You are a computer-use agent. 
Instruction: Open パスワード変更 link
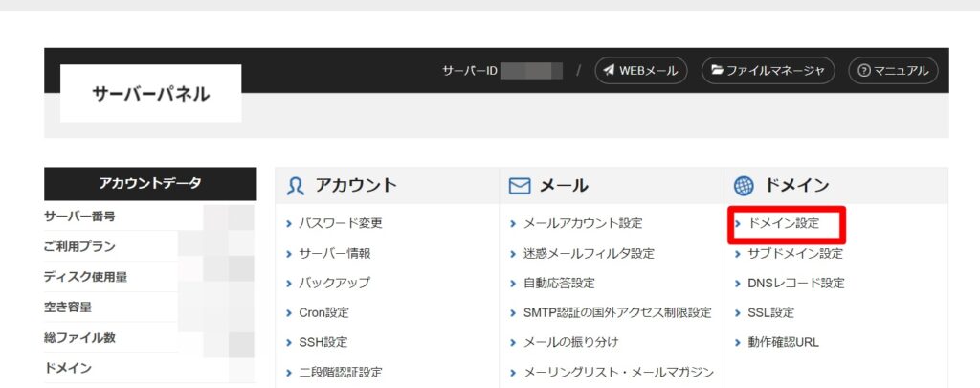click(340, 223)
